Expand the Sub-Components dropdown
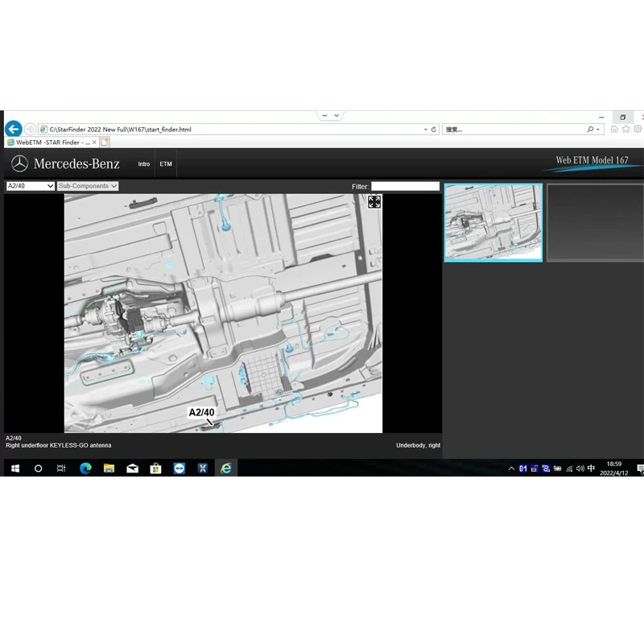The image size is (644, 644). pyautogui.click(x=88, y=186)
